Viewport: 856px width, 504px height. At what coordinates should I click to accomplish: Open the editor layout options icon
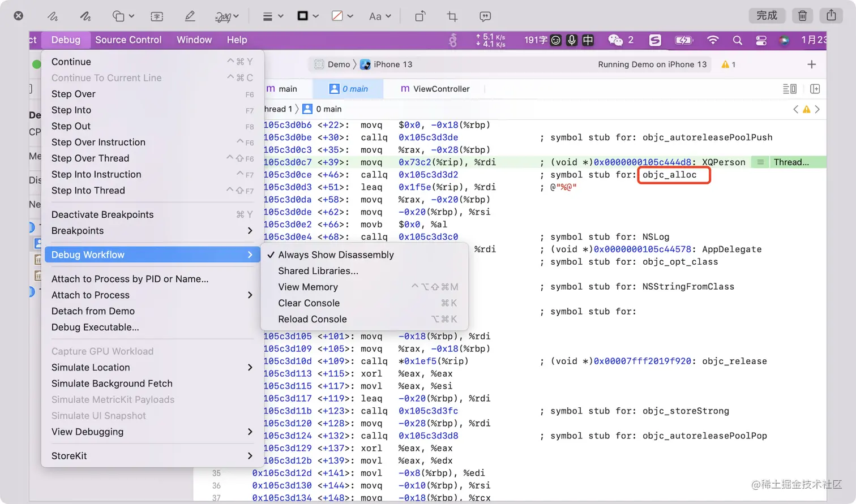[790, 89]
